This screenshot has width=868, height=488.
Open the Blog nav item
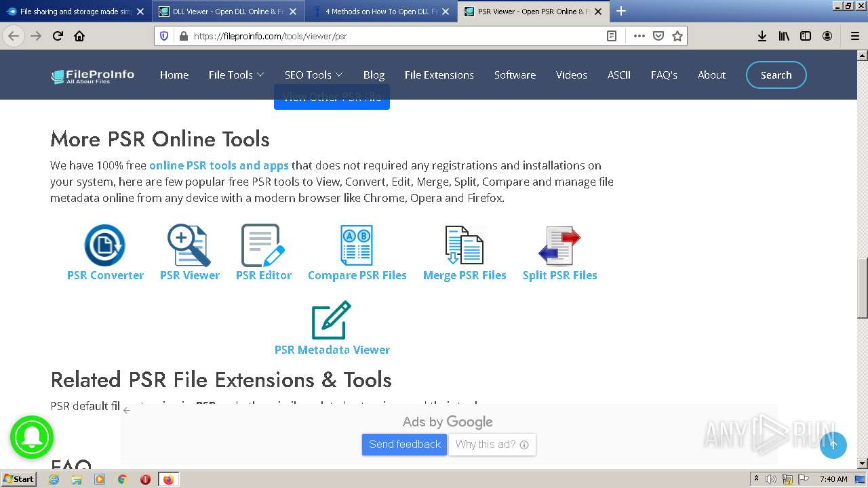[x=374, y=75]
